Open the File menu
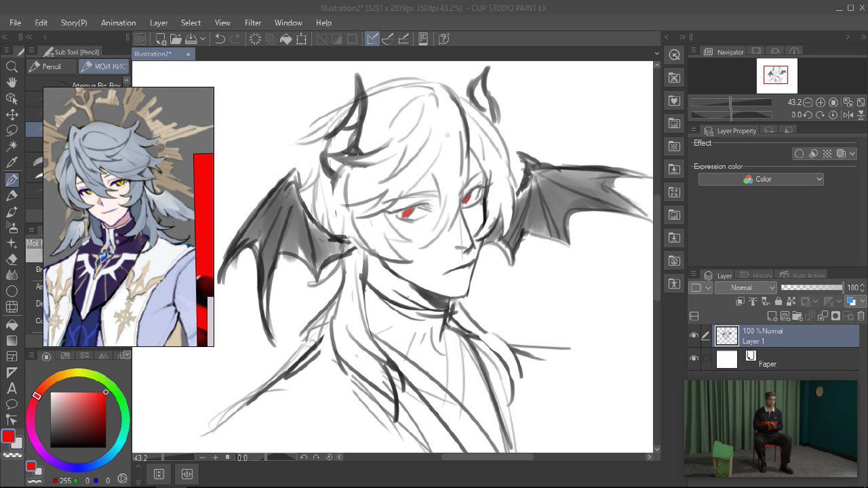The image size is (868, 488). 15,22
